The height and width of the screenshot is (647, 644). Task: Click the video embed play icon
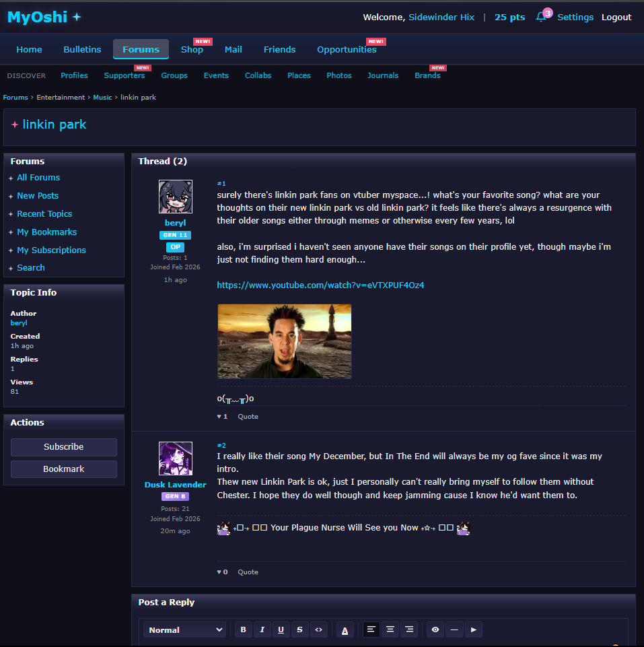(473, 629)
